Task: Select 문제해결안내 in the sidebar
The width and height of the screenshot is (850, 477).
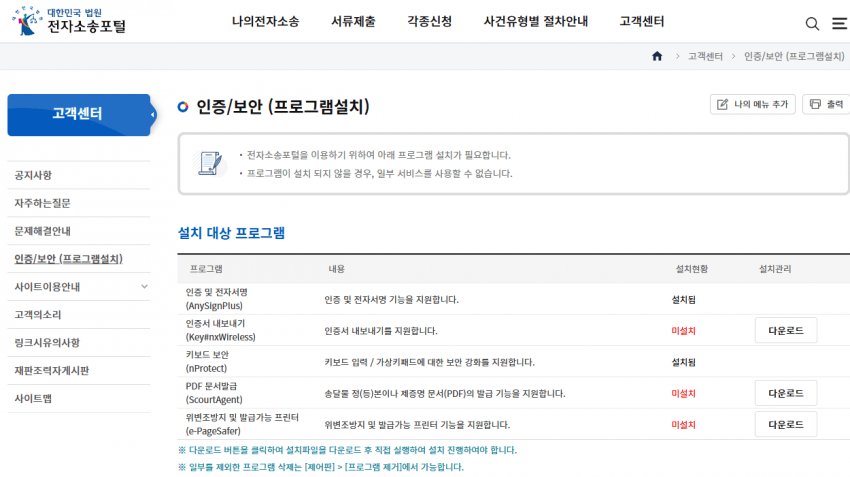Action: (x=42, y=231)
